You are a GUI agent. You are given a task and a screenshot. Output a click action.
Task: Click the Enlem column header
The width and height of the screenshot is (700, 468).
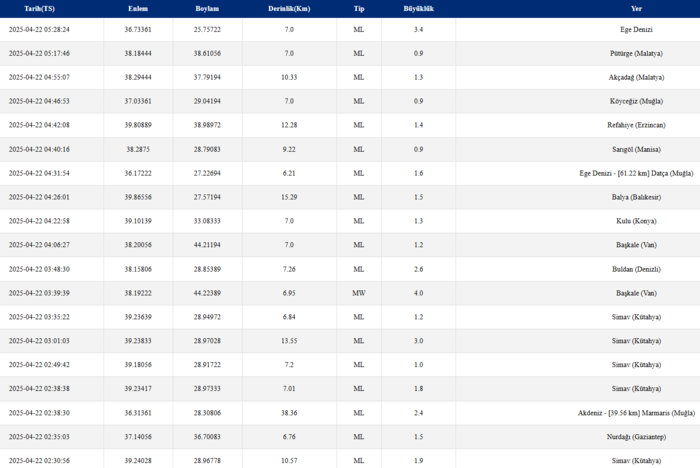(x=138, y=8)
